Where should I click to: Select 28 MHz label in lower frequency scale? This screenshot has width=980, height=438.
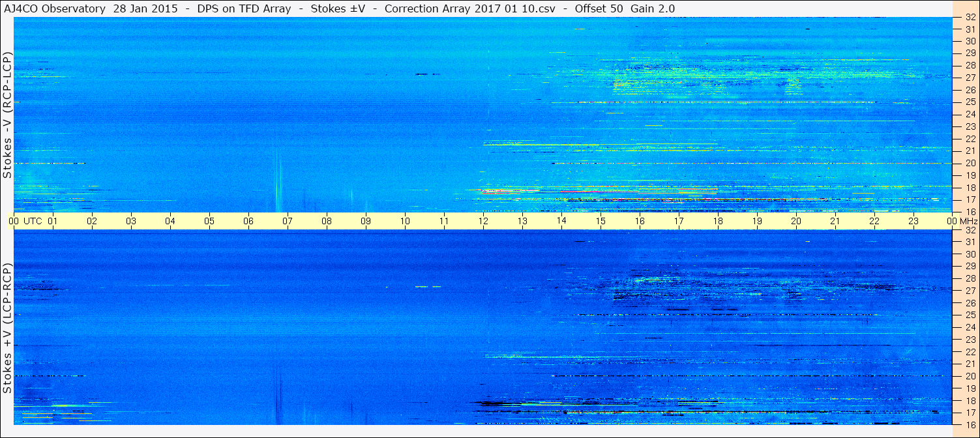[x=970, y=278]
